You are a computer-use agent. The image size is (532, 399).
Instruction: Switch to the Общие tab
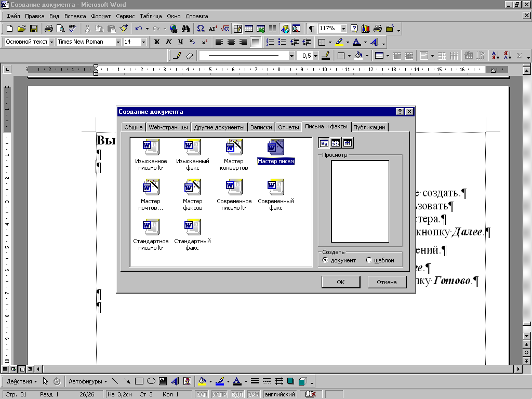click(134, 127)
